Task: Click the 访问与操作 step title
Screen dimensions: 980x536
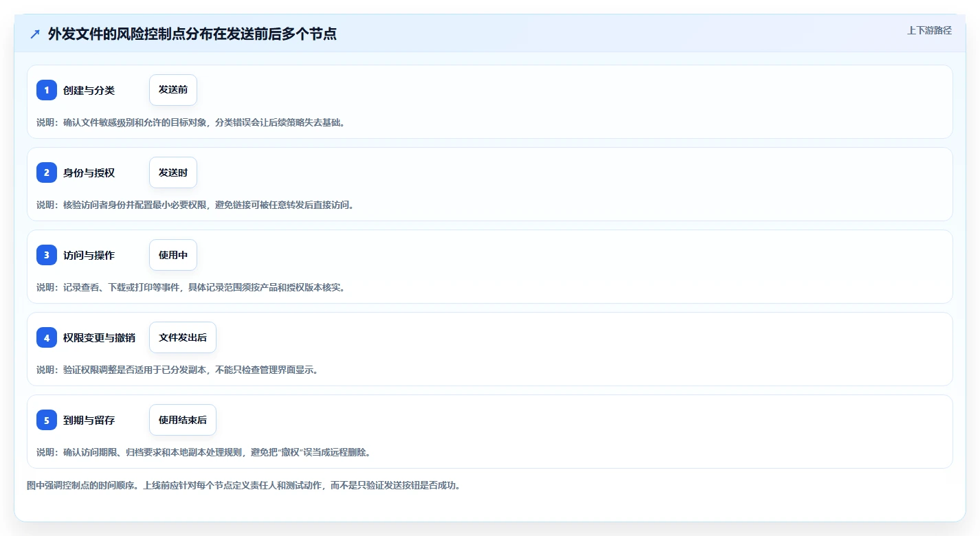Action: click(x=89, y=255)
